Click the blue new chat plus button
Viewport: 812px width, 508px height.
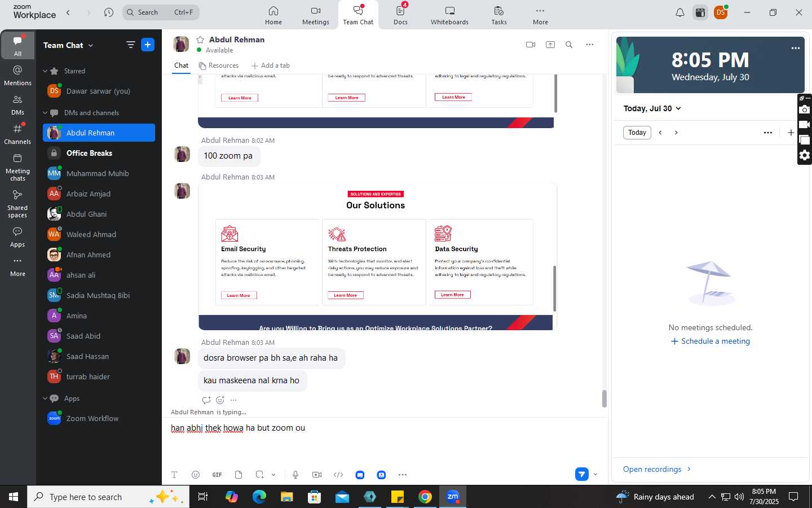coord(148,45)
